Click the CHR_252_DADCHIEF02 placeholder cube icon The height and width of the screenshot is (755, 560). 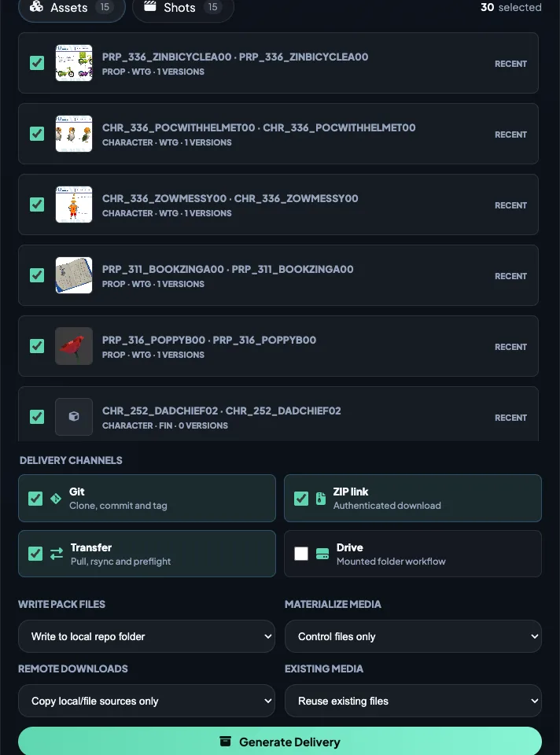pos(74,417)
